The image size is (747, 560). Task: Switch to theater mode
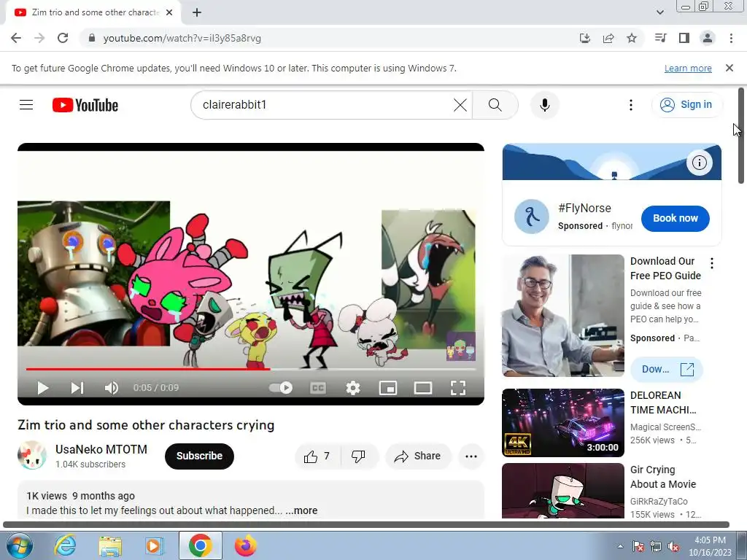click(x=423, y=388)
